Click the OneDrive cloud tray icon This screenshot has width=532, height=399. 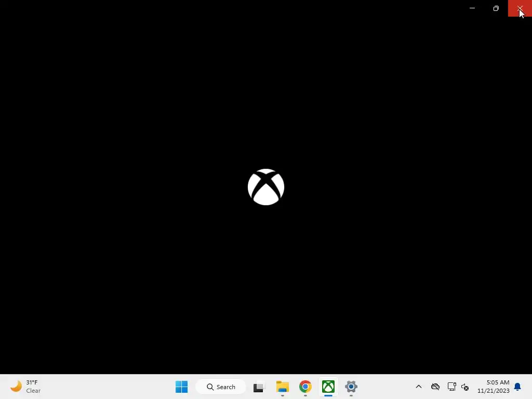435,387
